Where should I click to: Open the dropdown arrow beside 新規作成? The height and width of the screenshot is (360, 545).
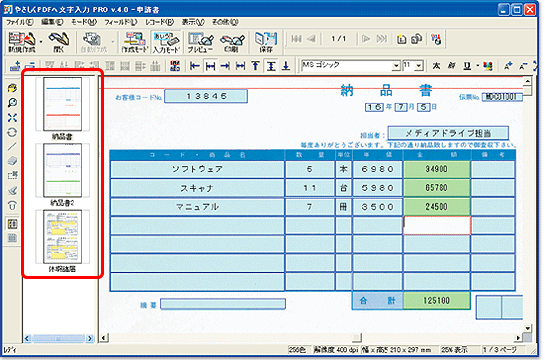click(x=41, y=42)
